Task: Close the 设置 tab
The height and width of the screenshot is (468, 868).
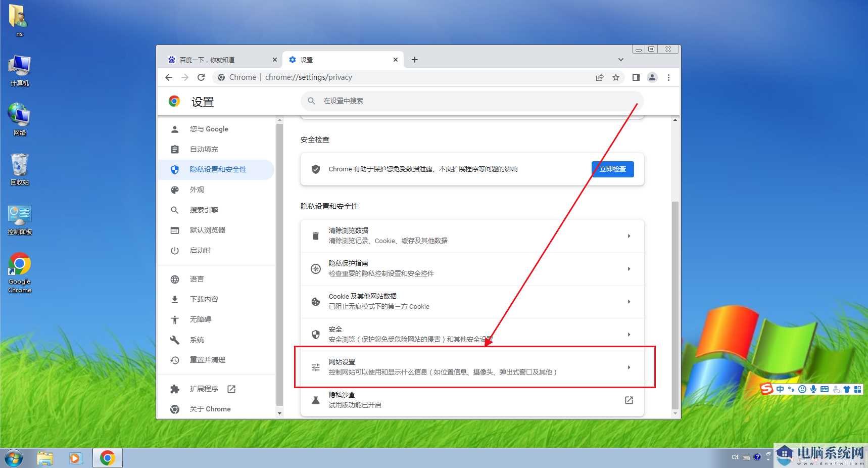Action: click(396, 60)
